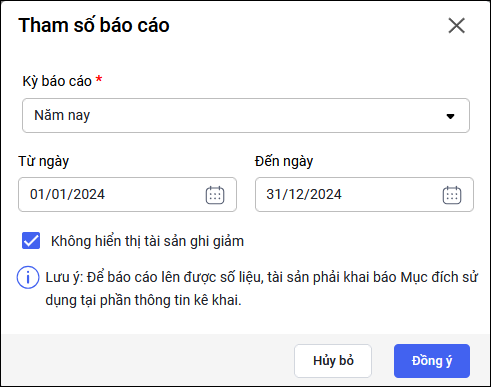Expand the Kỳ báo cáo dropdown arrow
491x387 pixels.
tap(450, 116)
